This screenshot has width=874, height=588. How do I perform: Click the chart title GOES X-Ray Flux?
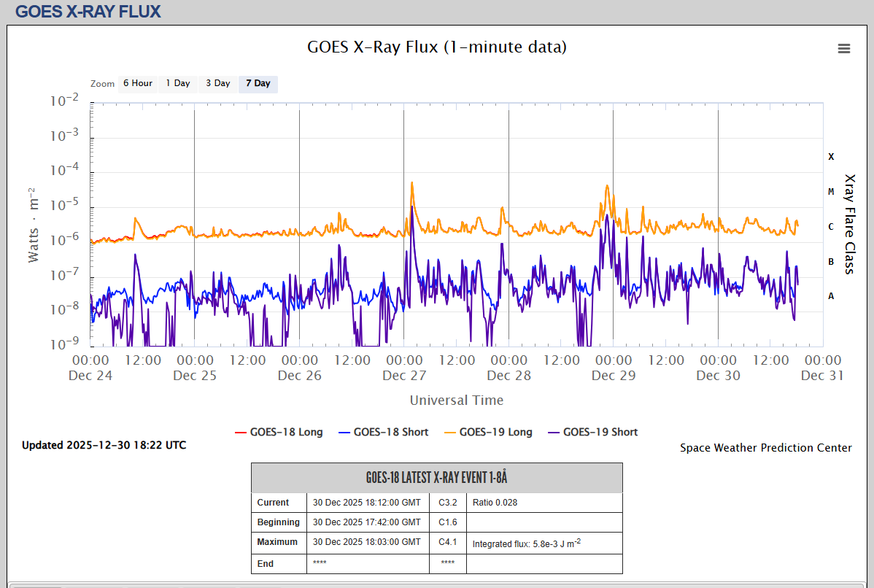pos(437,47)
